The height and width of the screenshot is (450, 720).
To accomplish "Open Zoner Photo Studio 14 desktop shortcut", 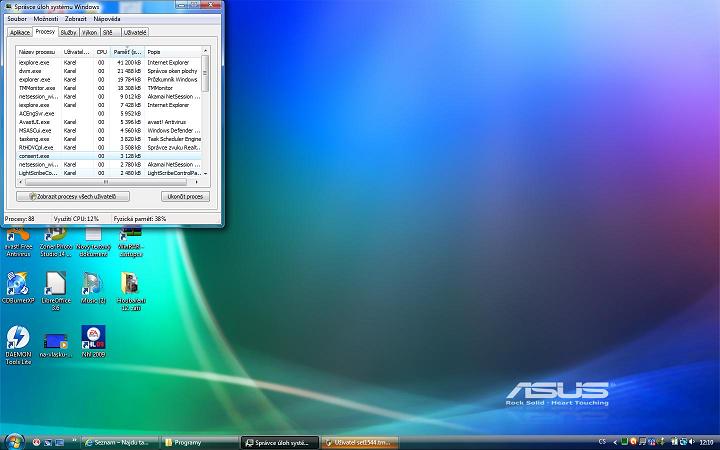I will point(56,241).
